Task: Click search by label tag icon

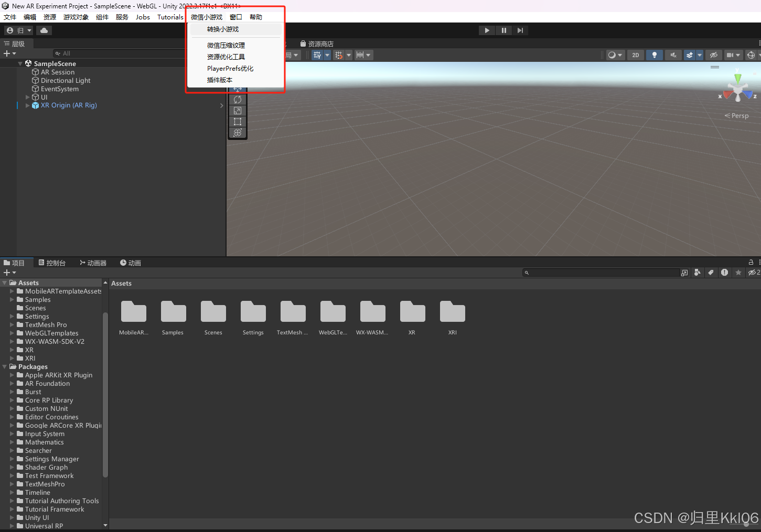Action: (711, 273)
